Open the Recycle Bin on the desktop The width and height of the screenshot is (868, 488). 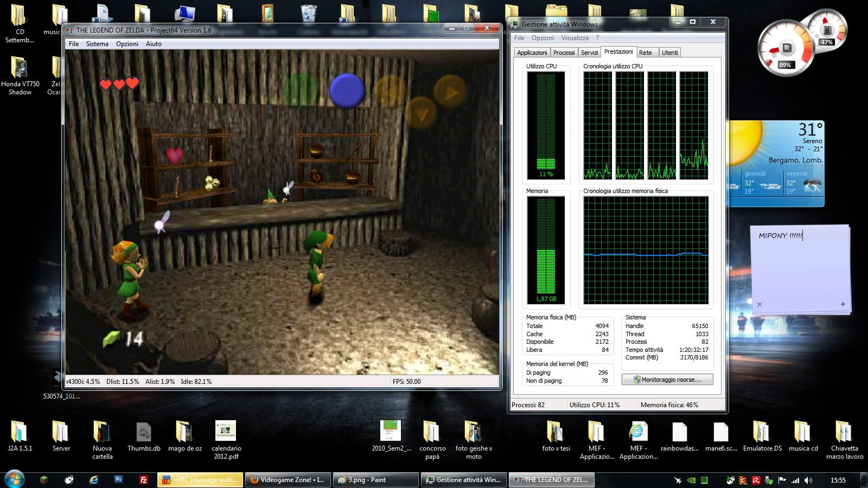click(308, 13)
